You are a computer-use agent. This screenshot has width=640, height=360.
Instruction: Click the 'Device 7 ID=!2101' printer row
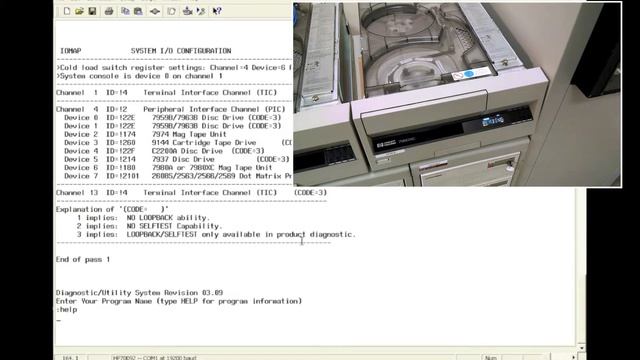[x=178, y=176]
